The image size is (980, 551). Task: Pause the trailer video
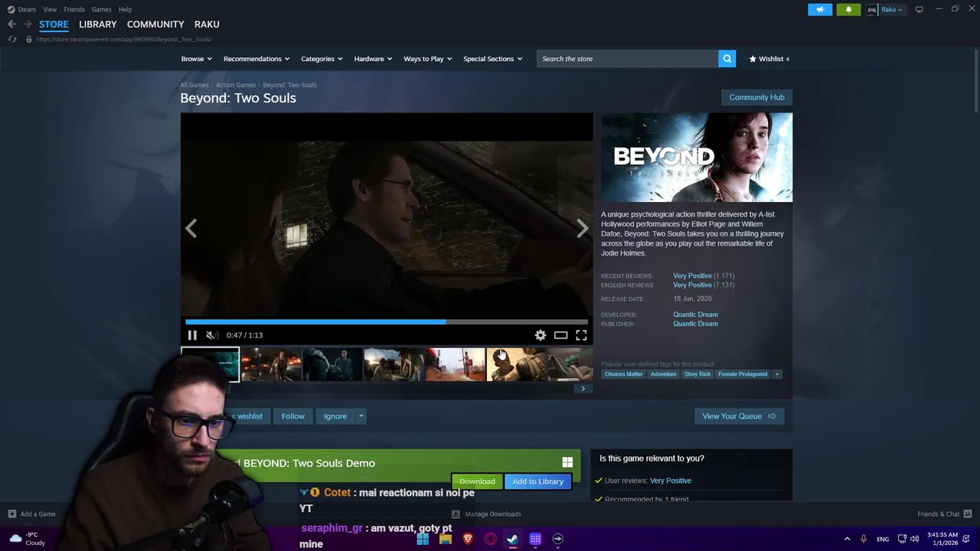pyautogui.click(x=192, y=335)
